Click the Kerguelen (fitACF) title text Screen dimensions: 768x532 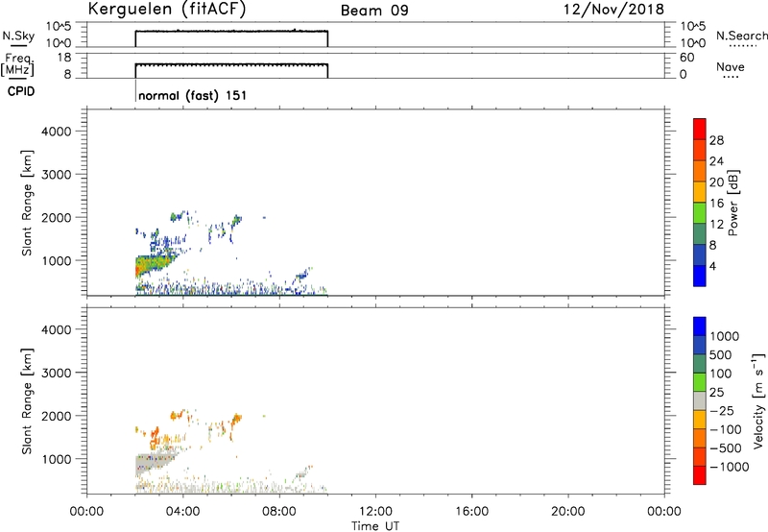click(x=166, y=10)
